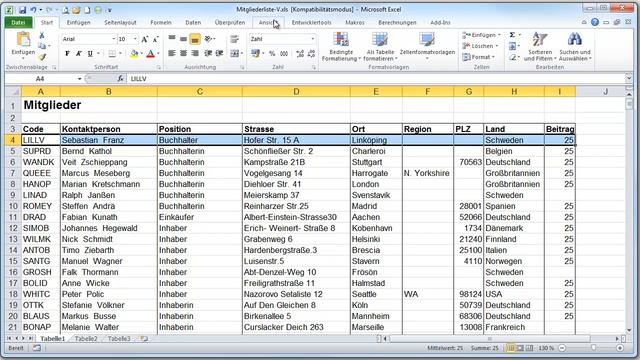
Task: Toggle center text alignment
Action: (x=183, y=53)
